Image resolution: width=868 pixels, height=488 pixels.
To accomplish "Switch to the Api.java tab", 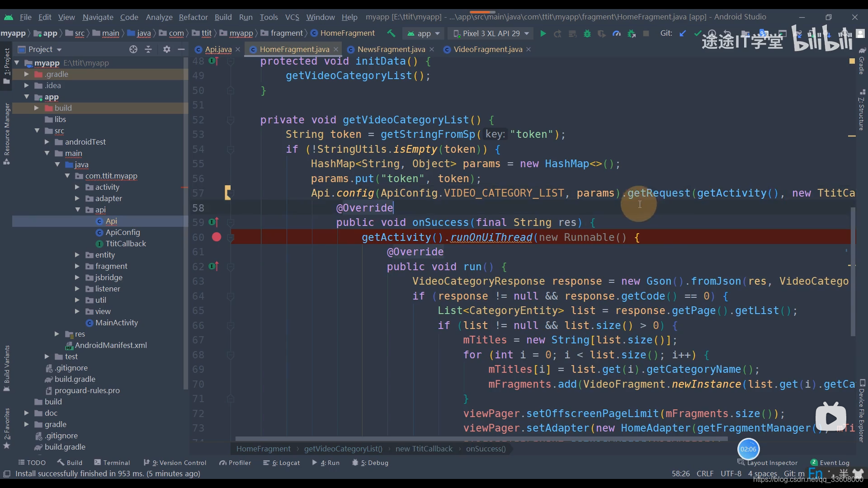I will 218,49.
